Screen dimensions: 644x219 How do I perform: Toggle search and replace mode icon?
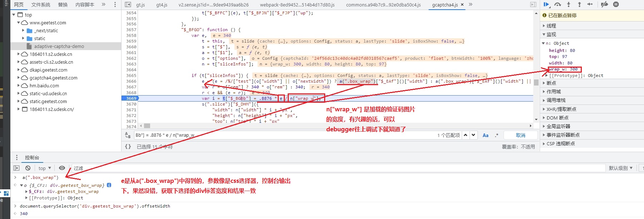[x=128, y=135]
